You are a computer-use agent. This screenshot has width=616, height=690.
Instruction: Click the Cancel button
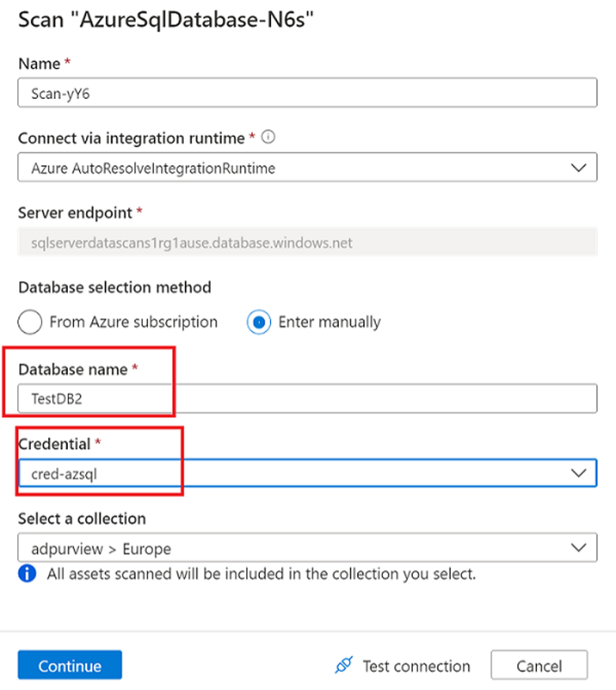(539, 665)
